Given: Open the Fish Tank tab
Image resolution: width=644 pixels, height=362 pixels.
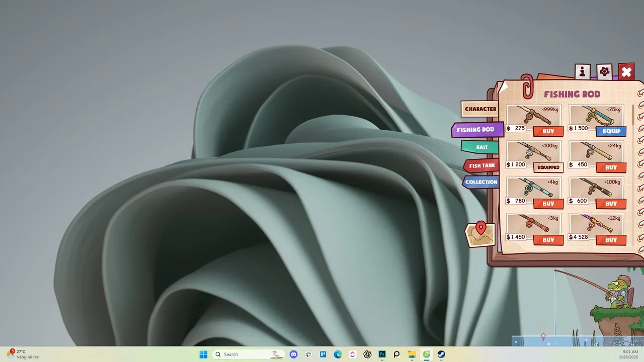Looking at the screenshot, I should tap(481, 165).
